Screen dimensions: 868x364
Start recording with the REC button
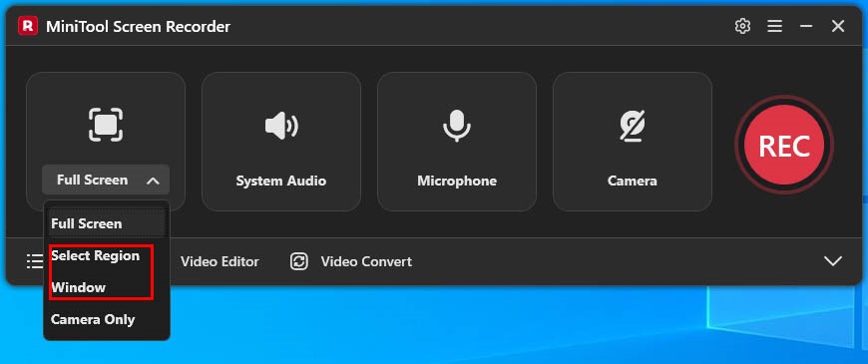tap(784, 146)
